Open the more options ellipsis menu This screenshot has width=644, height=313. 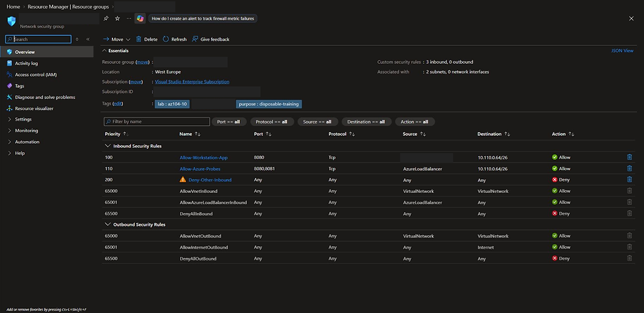coord(129,18)
